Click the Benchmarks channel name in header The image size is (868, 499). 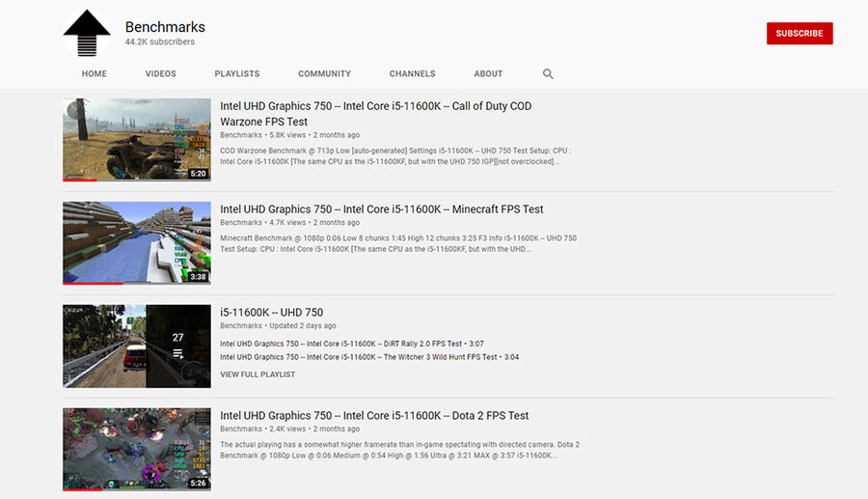click(165, 27)
